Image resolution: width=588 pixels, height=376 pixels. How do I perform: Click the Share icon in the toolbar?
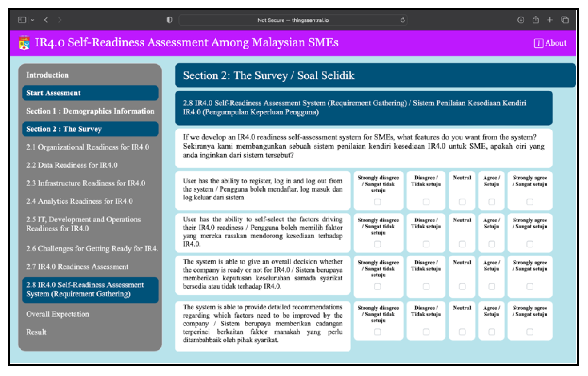coord(535,20)
